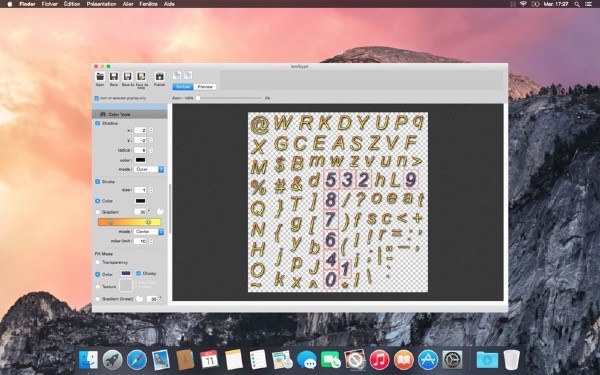The height and width of the screenshot is (375, 600).
Task: Click the shadow color black swatch
Action: (140, 160)
